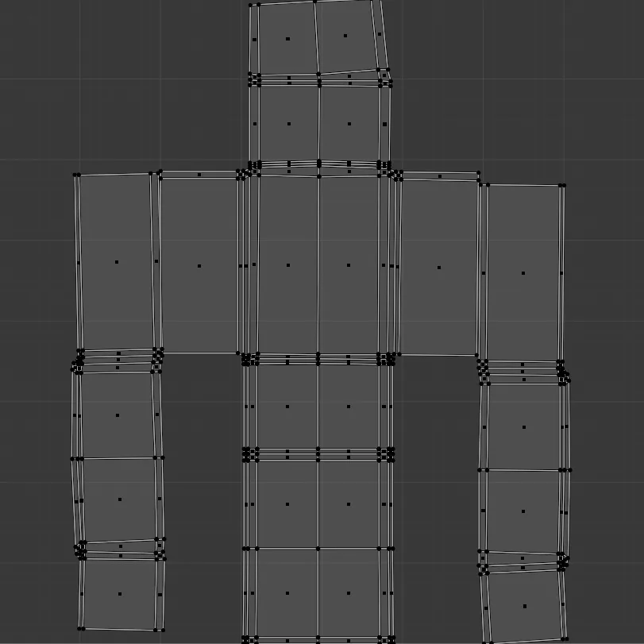Select the face dot of the topmost-left UV face

(288, 39)
